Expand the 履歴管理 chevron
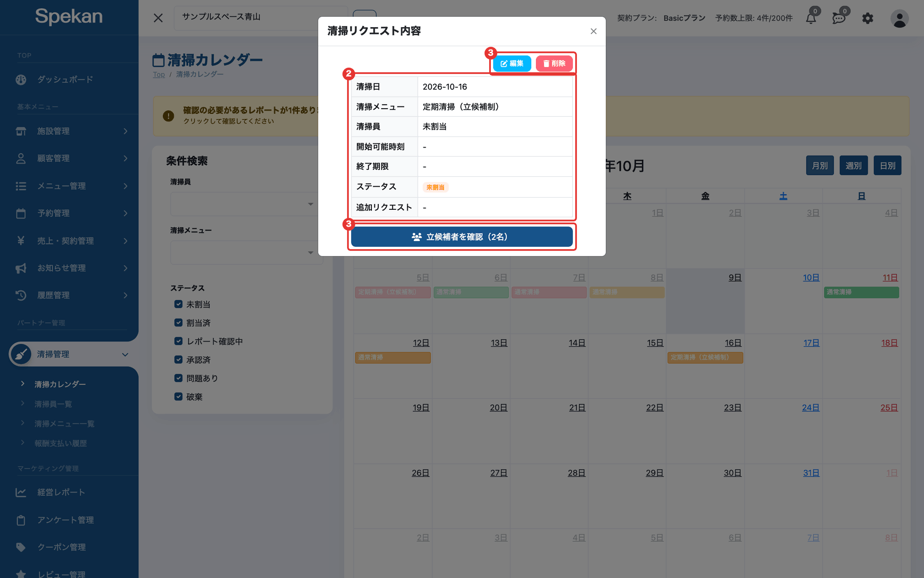The width and height of the screenshot is (924, 578). (125, 295)
